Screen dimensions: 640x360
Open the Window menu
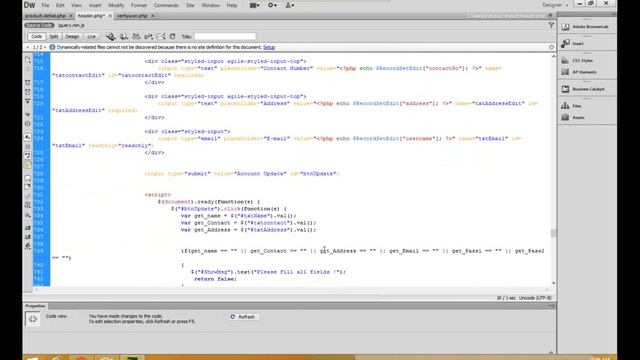point(210,5)
